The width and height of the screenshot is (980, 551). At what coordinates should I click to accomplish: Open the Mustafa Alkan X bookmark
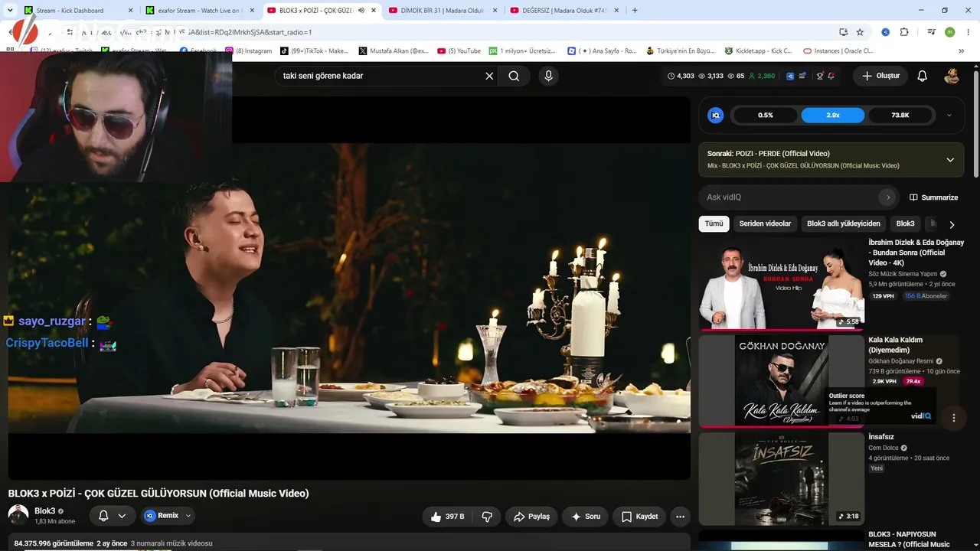tap(394, 51)
